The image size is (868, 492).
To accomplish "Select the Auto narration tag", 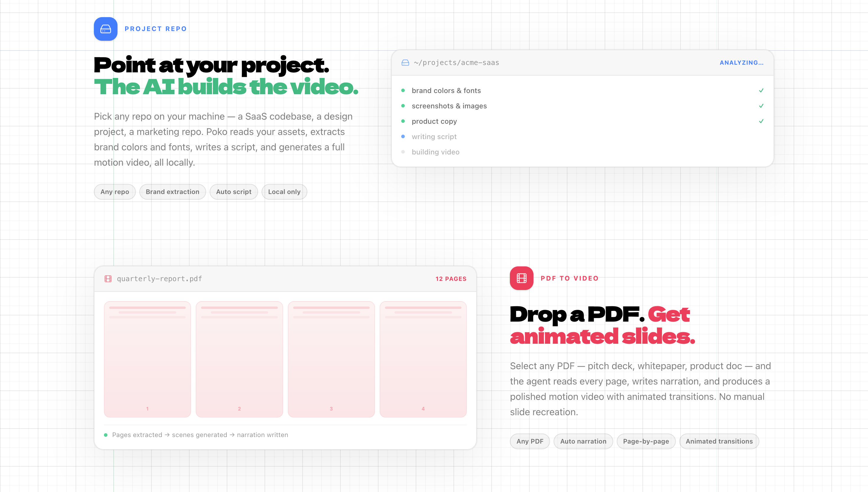I will pos(583,441).
